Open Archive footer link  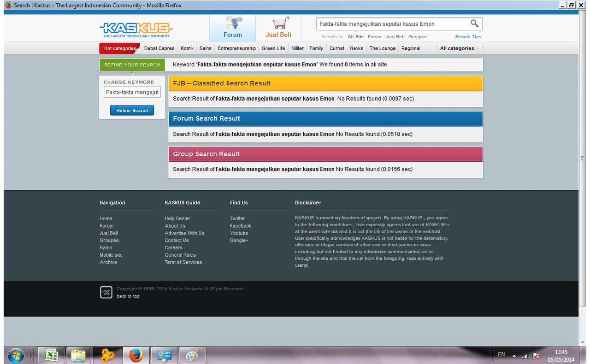point(108,262)
